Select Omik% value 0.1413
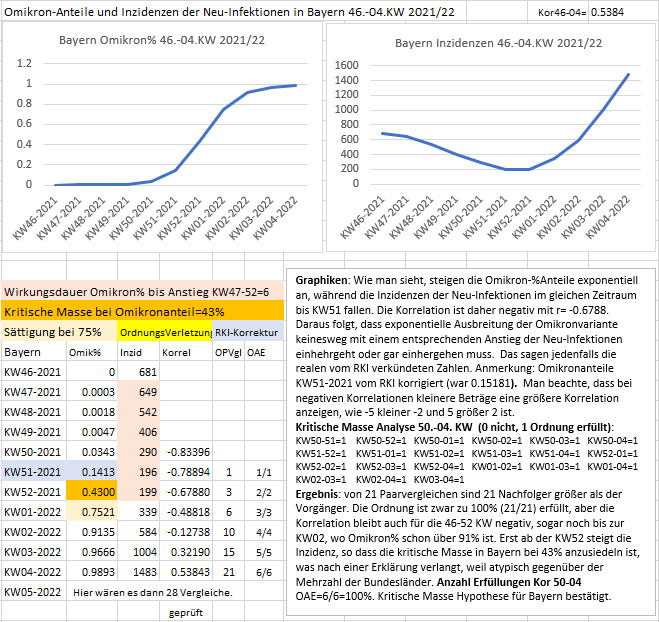659x622 pixels. (92, 472)
